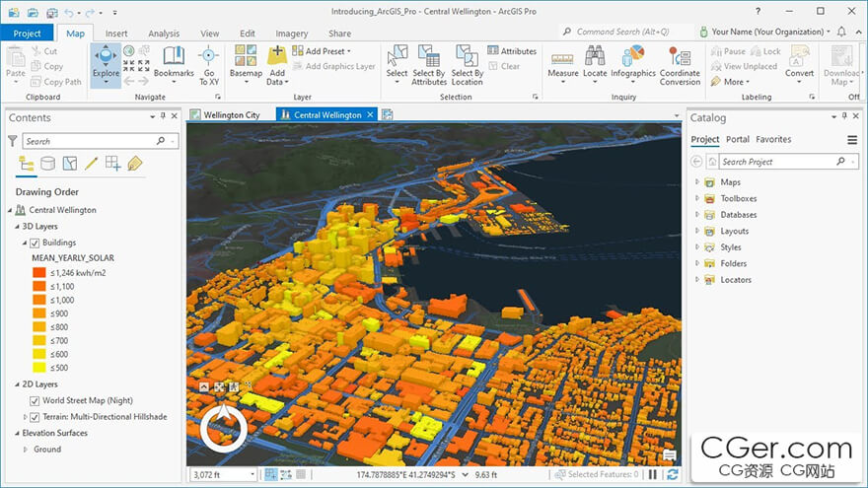The image size is (868, 488).
Task: Expand the Maps catalog folder
Action: click(x=697, y=181)
